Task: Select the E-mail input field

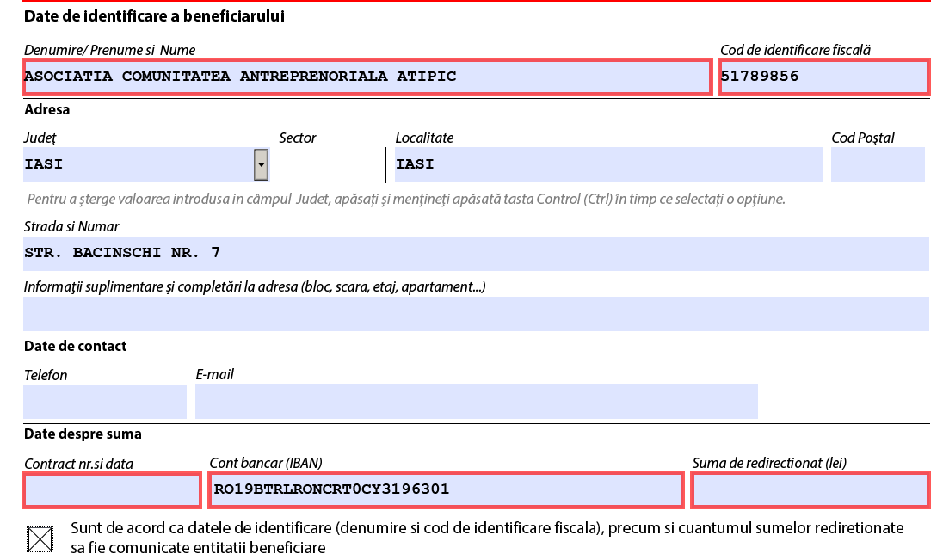Action: 476,402
